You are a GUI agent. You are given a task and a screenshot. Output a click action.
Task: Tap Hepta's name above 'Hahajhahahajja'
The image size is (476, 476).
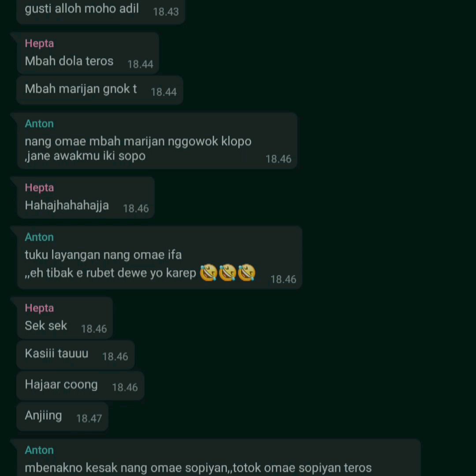(39, 188)
